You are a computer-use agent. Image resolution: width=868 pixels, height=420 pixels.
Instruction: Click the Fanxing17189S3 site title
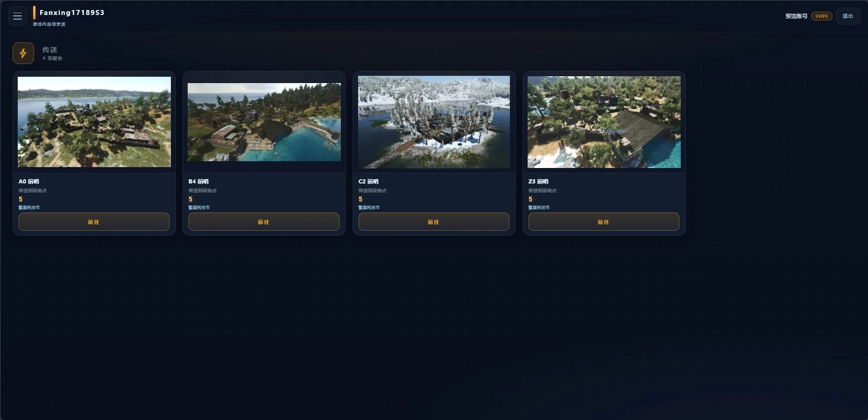click(72, 13)
